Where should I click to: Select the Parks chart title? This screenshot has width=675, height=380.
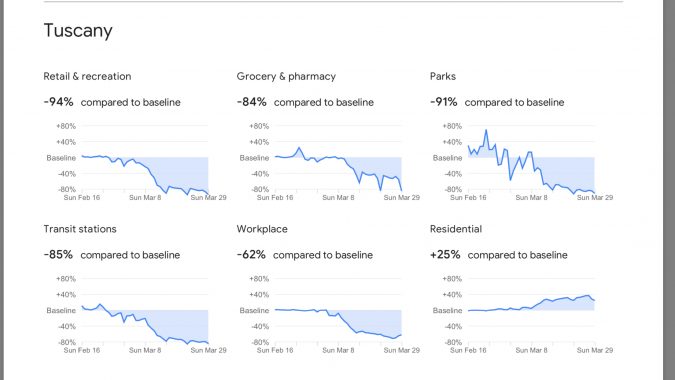coord(443,76)
